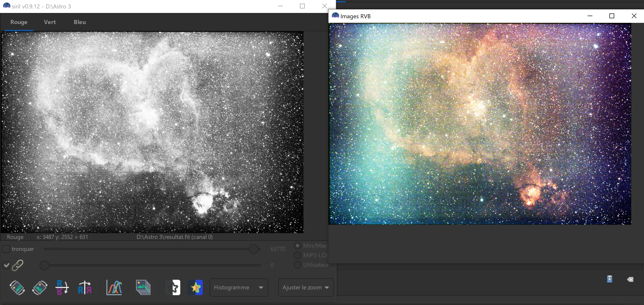The width and height of the screenshot is (644, 305).
Task: Switch to the Vert channel tab
Action: (50, 22)
